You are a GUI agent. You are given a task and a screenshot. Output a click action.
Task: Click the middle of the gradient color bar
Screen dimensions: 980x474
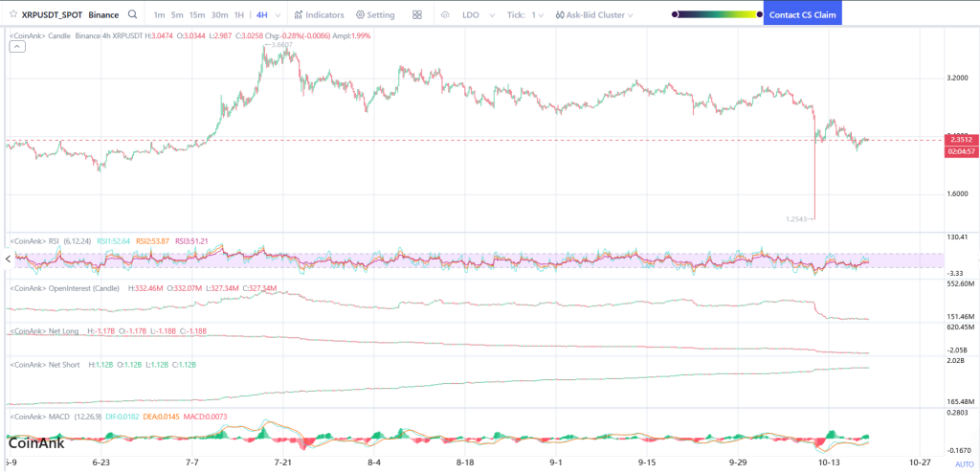tap(717, 13)
